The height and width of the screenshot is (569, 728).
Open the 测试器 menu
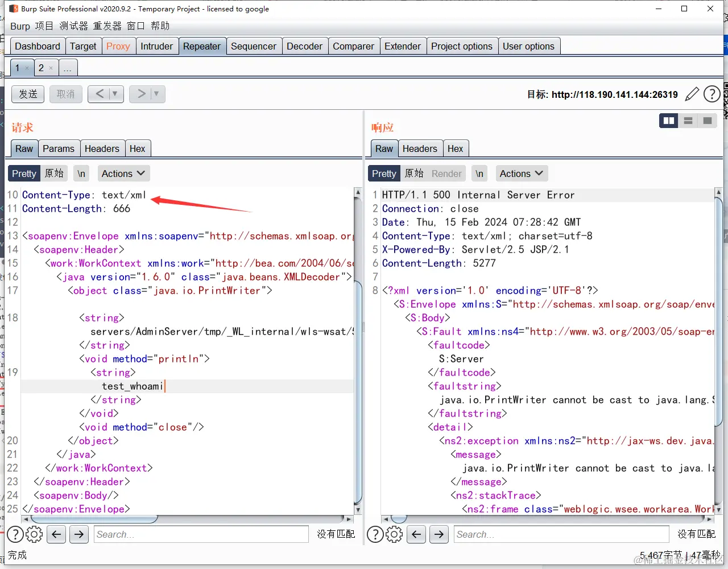click(x=73, y=26)
